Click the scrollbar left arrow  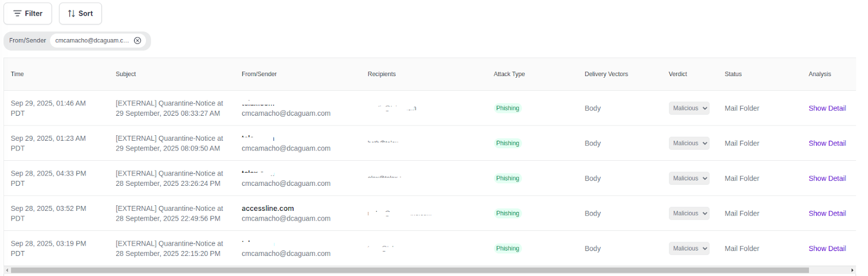coord(7,270)
